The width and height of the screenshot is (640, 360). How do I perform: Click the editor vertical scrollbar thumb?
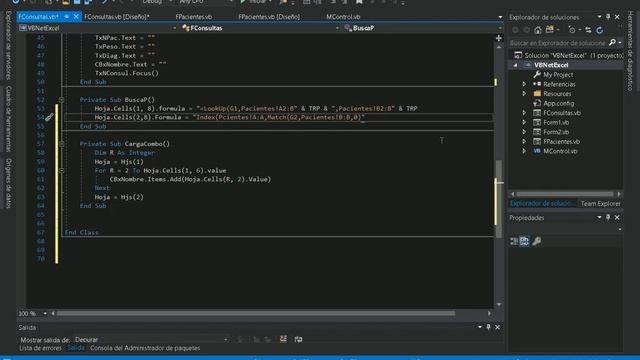[499, 198]
